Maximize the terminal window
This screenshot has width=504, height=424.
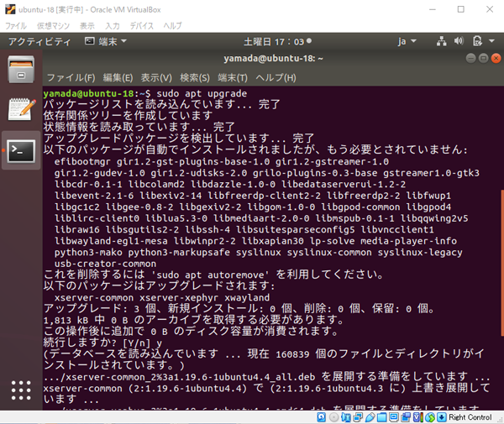[x=484, y=58]
